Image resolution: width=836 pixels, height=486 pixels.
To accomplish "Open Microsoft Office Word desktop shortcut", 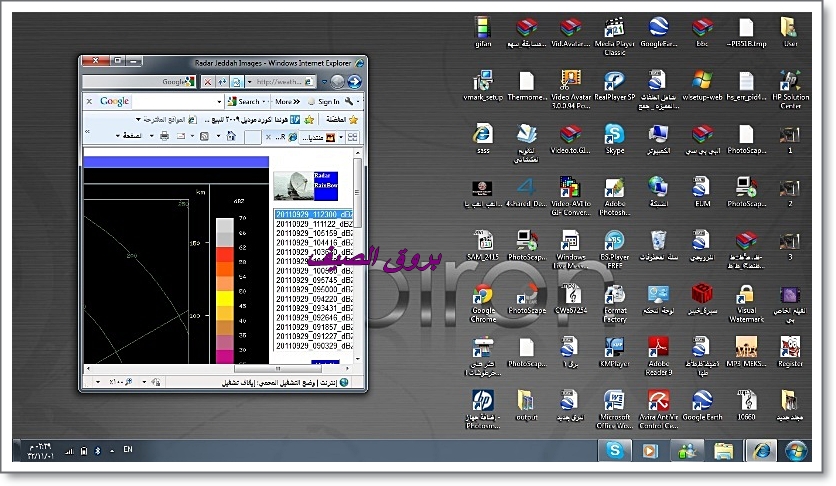I will [x=614, y=410].
